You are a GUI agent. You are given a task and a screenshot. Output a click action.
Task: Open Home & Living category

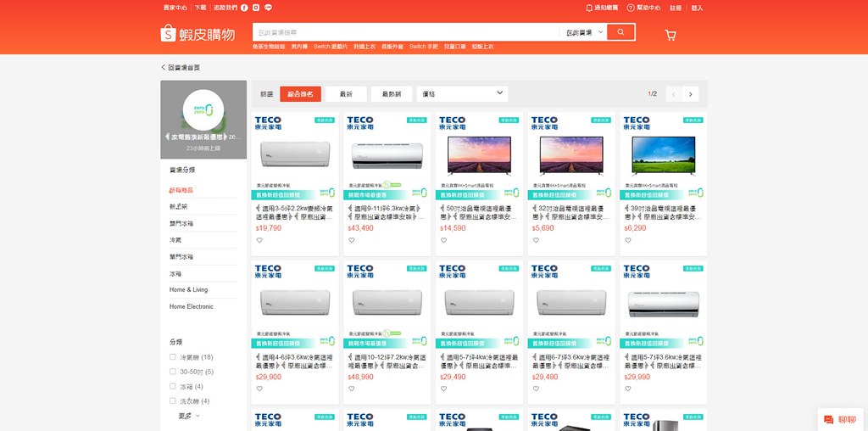tap(189, 289)
